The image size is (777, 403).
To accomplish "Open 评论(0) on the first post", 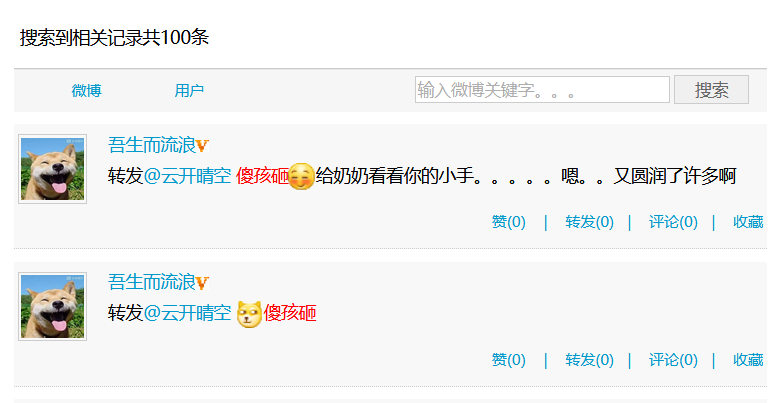I will (673, 222).
